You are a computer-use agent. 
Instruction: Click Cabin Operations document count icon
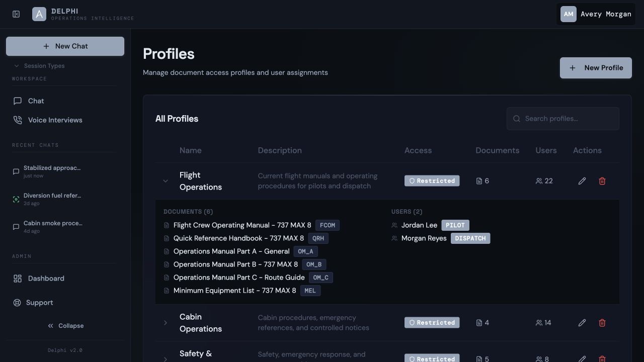(x=479, y=323)
